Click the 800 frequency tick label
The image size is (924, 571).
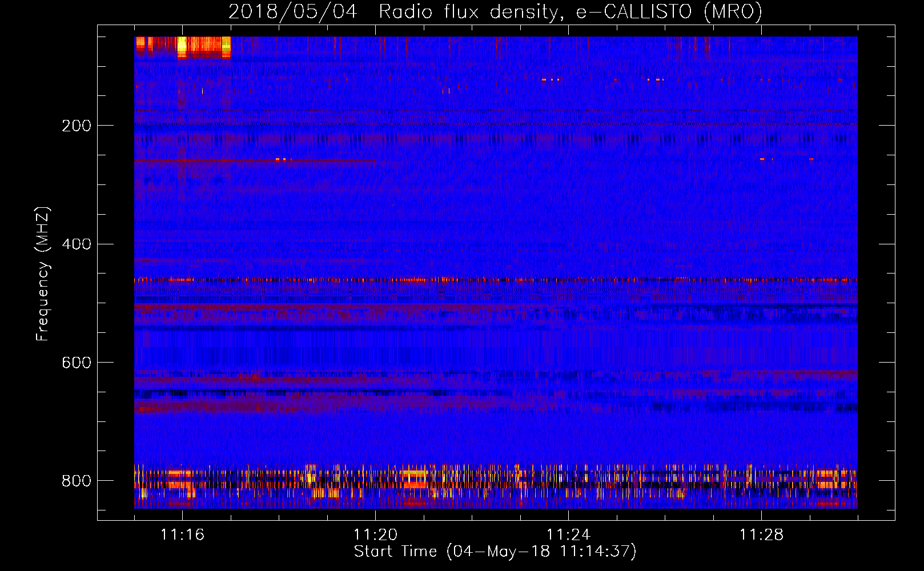click(x=77, y=481)
